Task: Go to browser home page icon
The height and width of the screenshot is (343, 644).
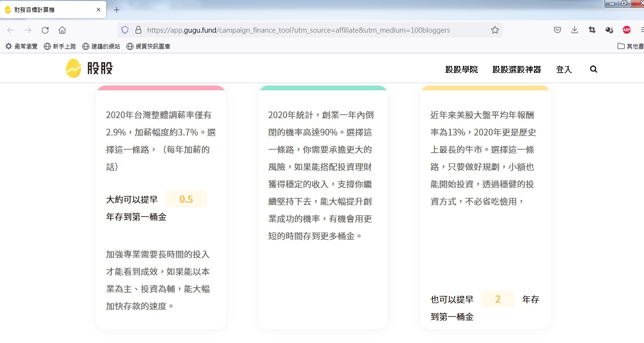Action: 62,30
